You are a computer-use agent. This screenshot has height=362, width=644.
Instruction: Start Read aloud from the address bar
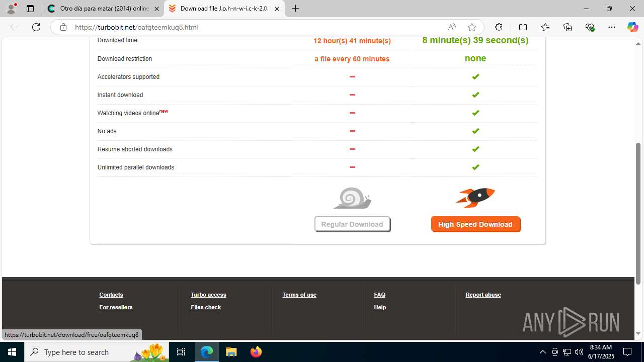[452, 27]
